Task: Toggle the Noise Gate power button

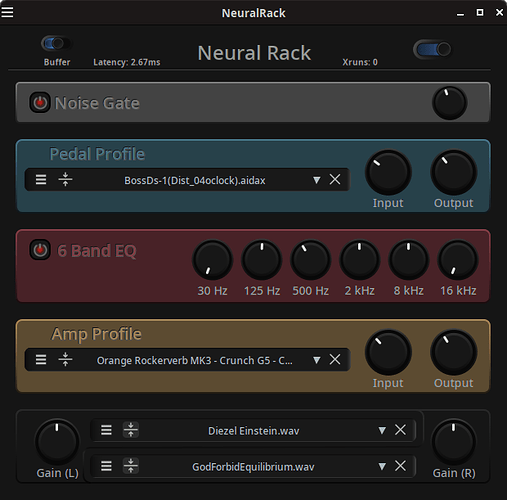Action: coord(40,102)
